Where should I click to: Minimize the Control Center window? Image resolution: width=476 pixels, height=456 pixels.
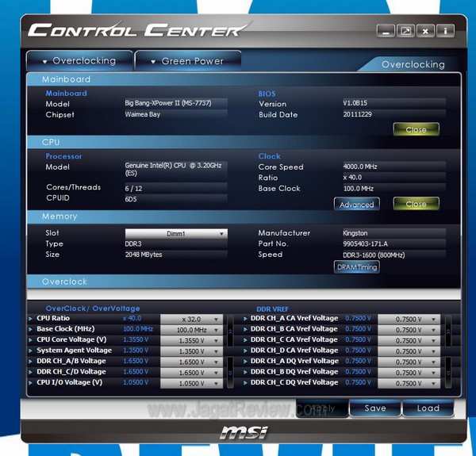coord(386,31)
